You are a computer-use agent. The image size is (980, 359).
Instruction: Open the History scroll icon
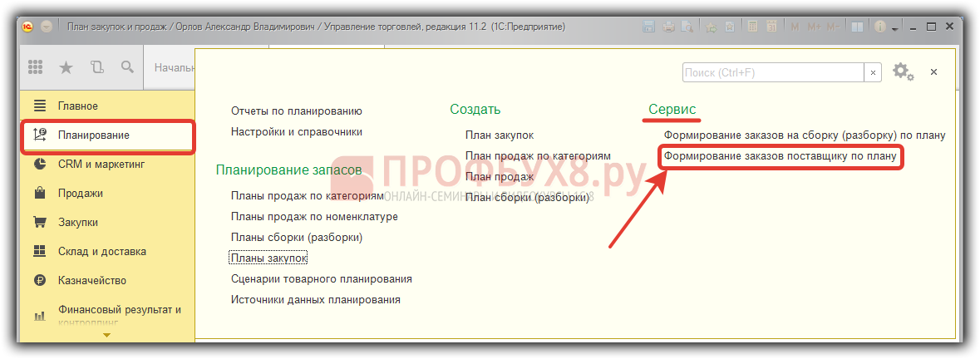click(x=97, y=67)
